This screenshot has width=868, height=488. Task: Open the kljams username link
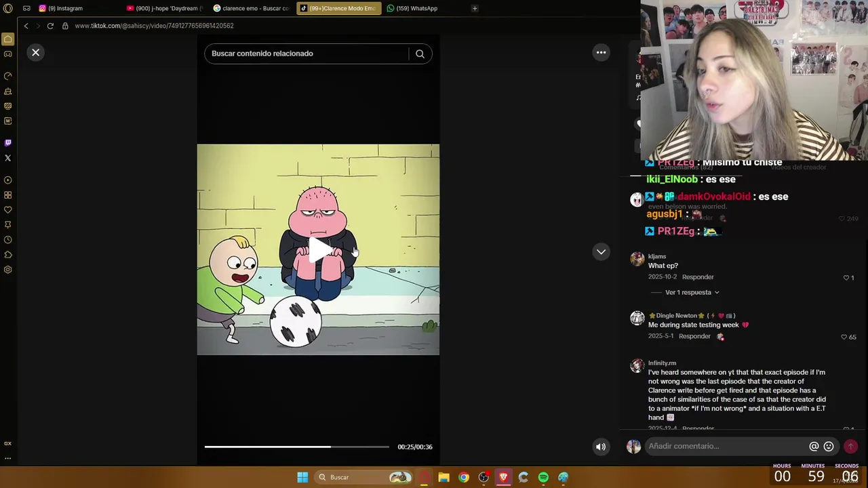(657, 256)
